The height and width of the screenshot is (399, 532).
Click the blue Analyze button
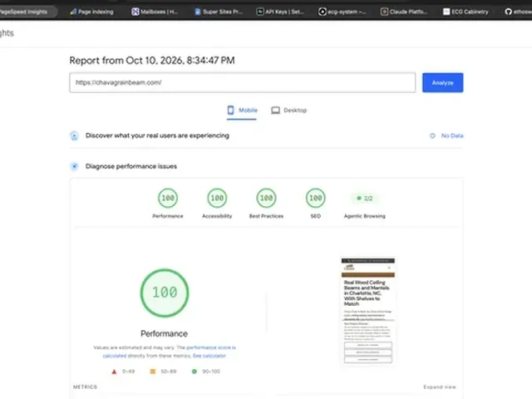tap(442, 82)
